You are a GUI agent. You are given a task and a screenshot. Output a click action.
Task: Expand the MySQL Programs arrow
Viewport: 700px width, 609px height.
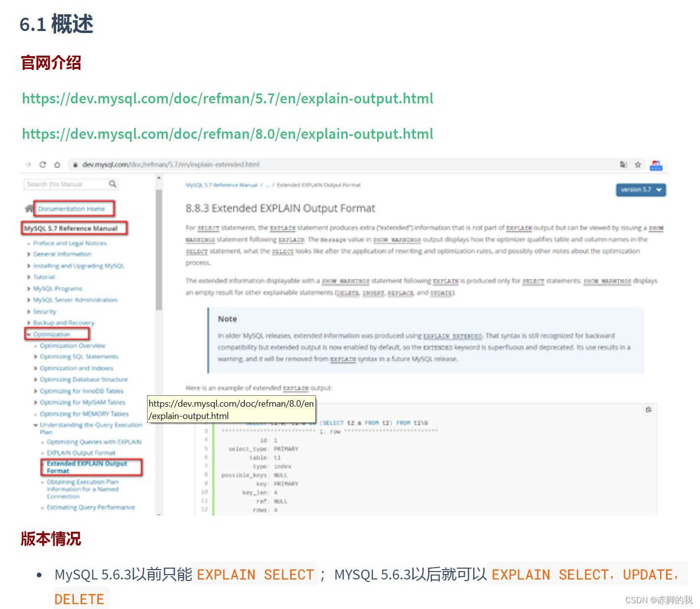[x=29, y=288]
